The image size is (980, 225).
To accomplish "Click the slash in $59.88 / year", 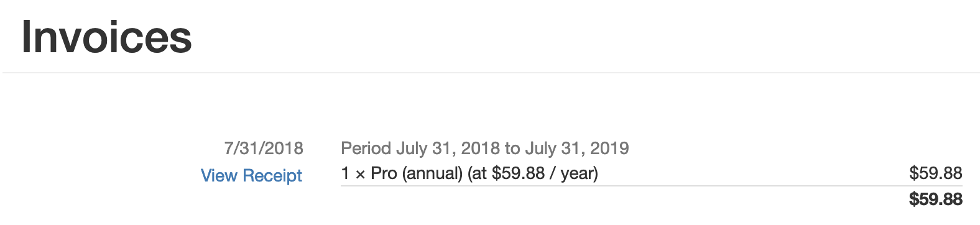I will [x=553, y=173].
